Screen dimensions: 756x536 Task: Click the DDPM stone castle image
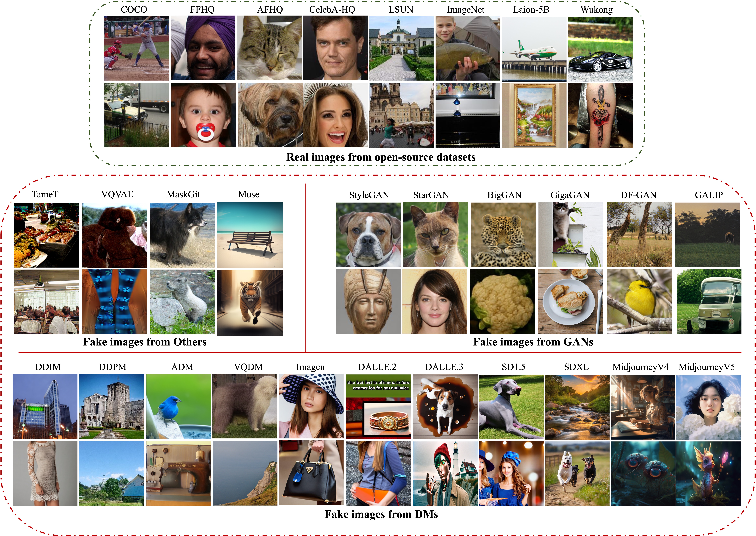point(111,406)
